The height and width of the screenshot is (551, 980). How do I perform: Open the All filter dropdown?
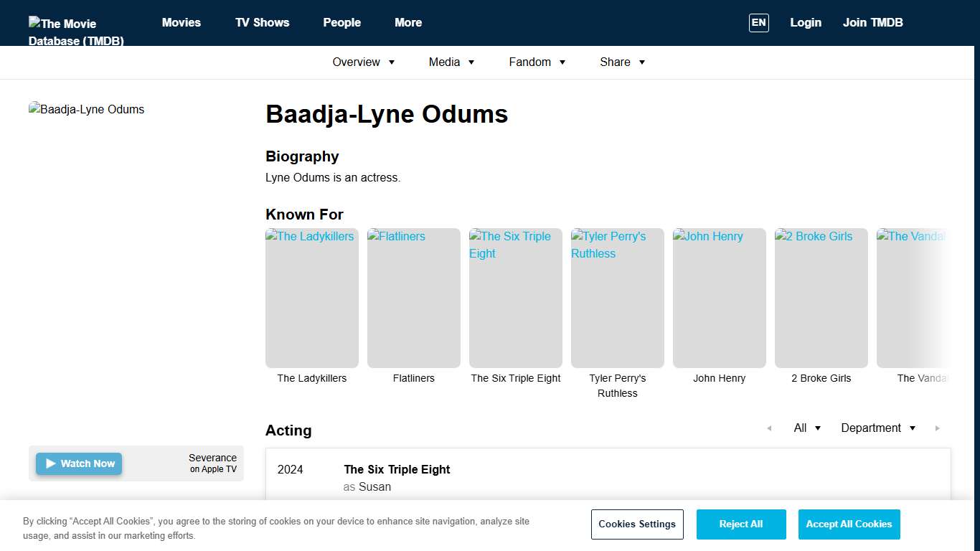806,428
